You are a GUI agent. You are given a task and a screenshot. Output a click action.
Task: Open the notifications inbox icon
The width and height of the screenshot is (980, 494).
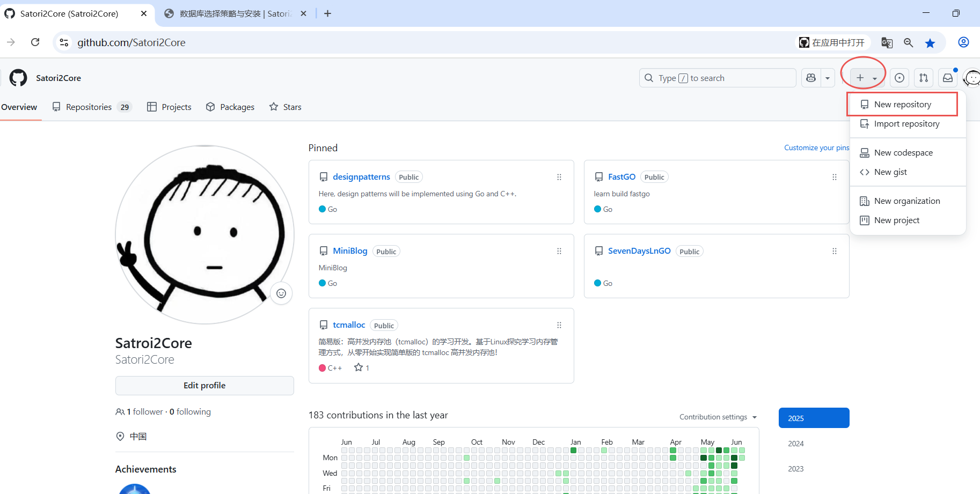point(948,78)
